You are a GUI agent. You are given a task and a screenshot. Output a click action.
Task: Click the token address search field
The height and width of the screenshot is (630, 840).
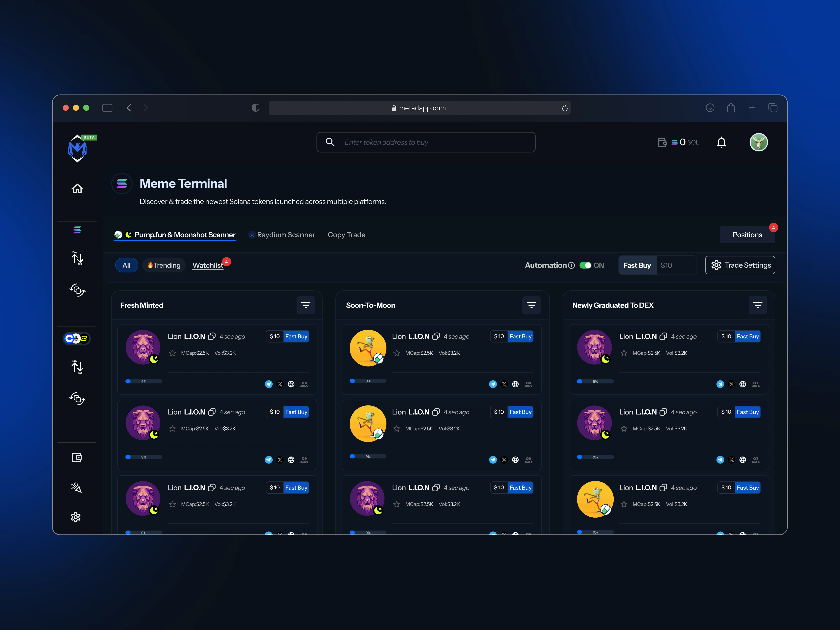[425, 142]
